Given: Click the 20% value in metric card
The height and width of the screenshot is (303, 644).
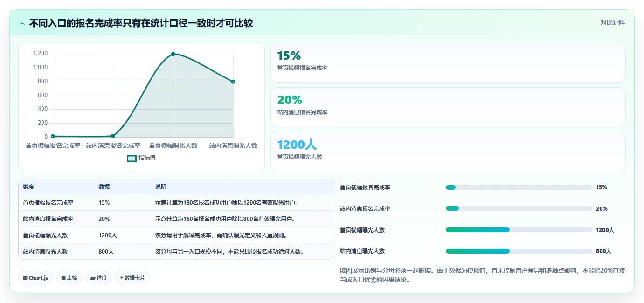Looking at the screenshot, I should [x=290, y=100].
